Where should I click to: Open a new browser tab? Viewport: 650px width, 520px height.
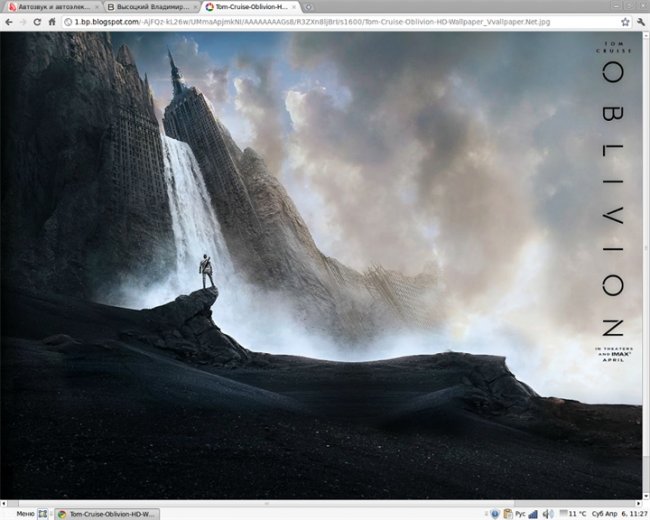(x=308, y=7)
